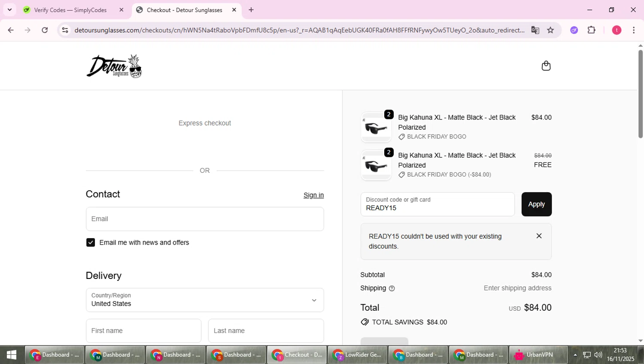This screenshot has width=644, height=364.
Task: Click the volume speaker tray icon
Action: [x=598, y=355]
